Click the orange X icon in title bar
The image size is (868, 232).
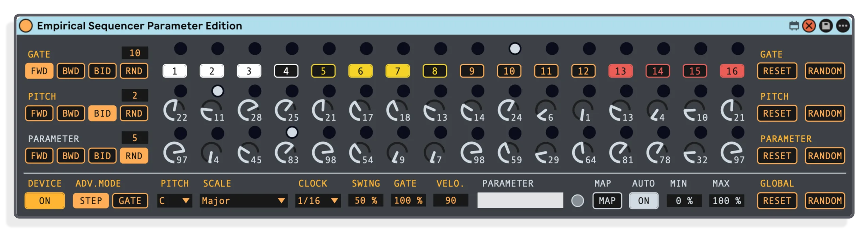tap(809, 26)
